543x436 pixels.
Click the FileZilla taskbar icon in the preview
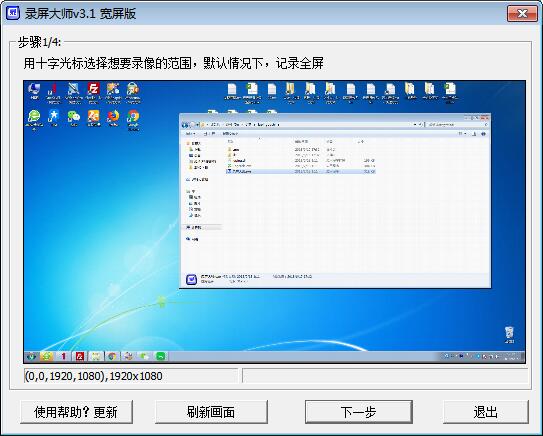[80, 356]
